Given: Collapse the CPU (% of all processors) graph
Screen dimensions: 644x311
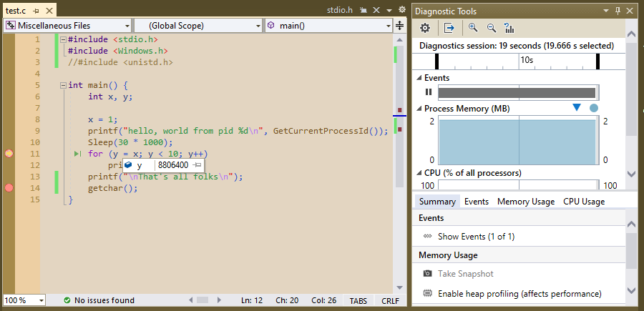Looking at the screenshot, I should click(419, 173).
